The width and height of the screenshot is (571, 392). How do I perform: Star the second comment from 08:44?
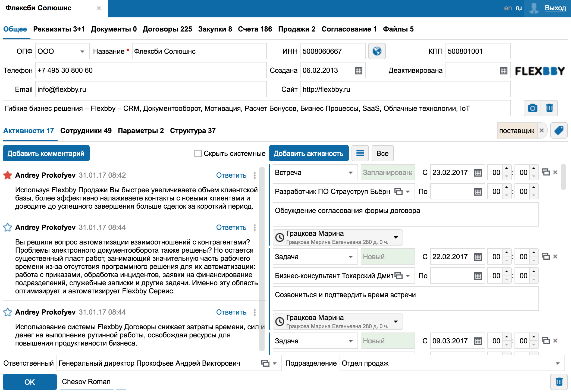(8, 227)
